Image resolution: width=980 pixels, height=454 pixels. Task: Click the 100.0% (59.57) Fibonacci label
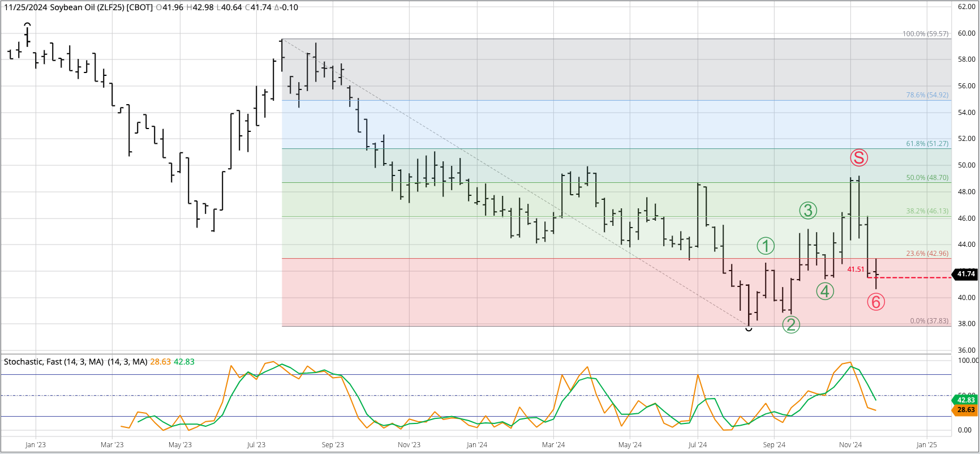point(925,34)
